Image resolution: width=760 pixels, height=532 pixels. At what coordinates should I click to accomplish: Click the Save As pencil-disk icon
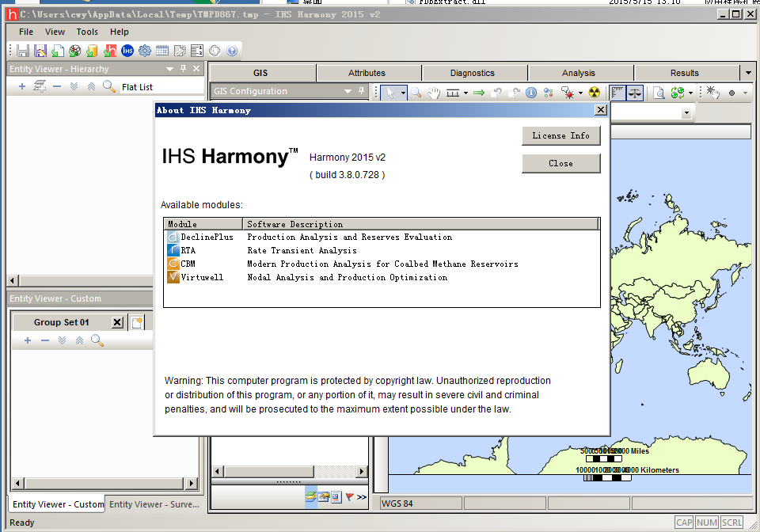(40, 51)
